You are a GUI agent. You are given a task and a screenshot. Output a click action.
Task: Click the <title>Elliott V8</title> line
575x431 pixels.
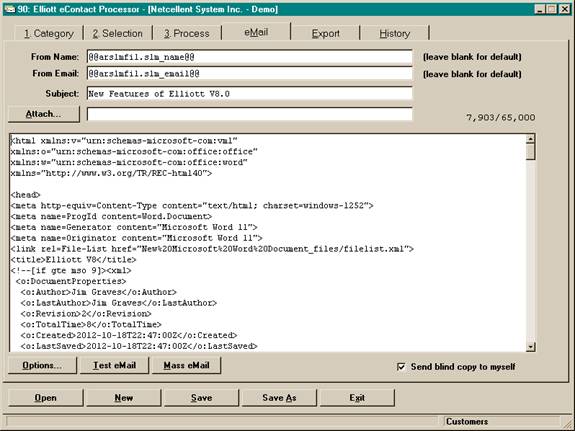pyautogui.click(x=73, y=260)
